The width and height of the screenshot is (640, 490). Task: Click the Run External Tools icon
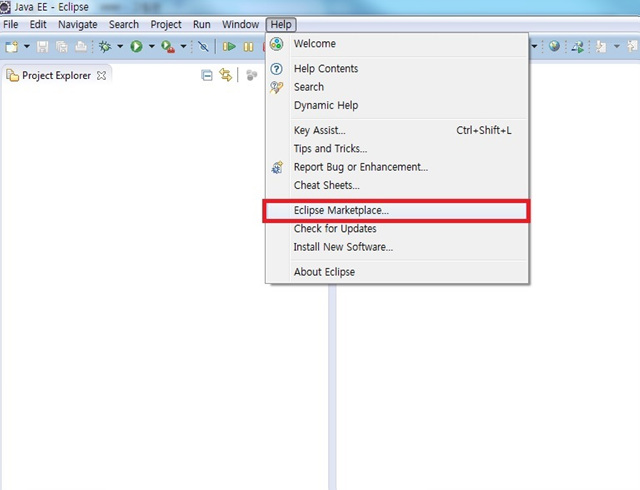pyautogui.click(x=168, y=47)
